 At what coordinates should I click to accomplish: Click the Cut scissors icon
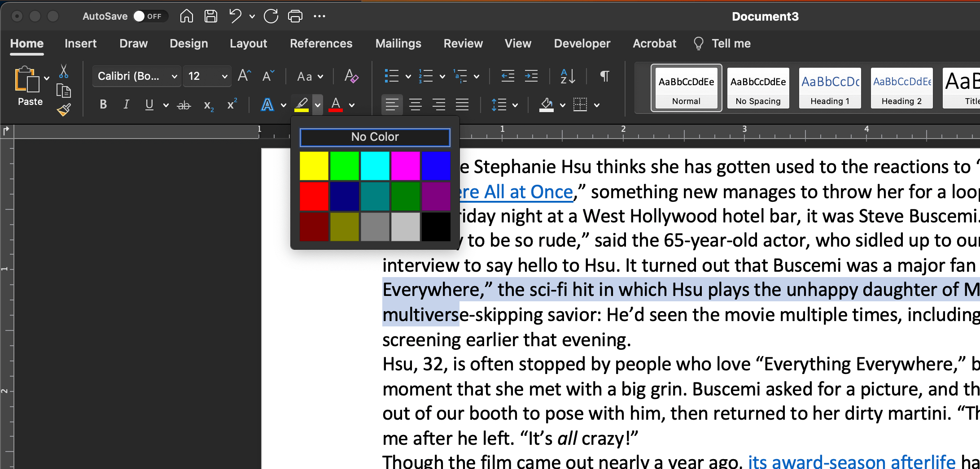[64, 71]
